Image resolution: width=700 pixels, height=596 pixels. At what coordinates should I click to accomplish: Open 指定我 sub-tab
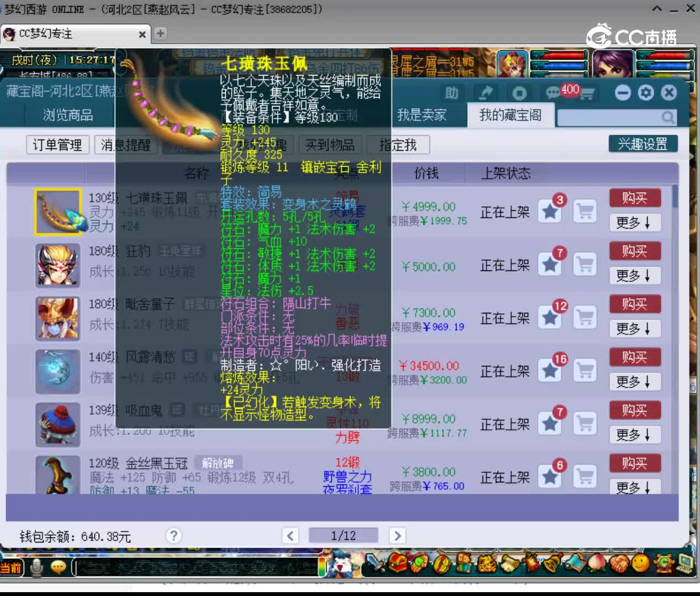coord(398,145)
